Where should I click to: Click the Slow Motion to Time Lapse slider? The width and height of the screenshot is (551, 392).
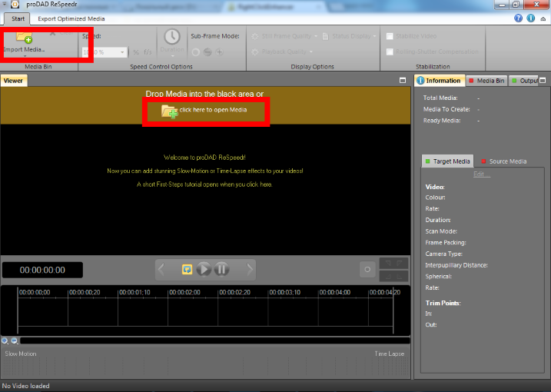click(x=205, y=365)
